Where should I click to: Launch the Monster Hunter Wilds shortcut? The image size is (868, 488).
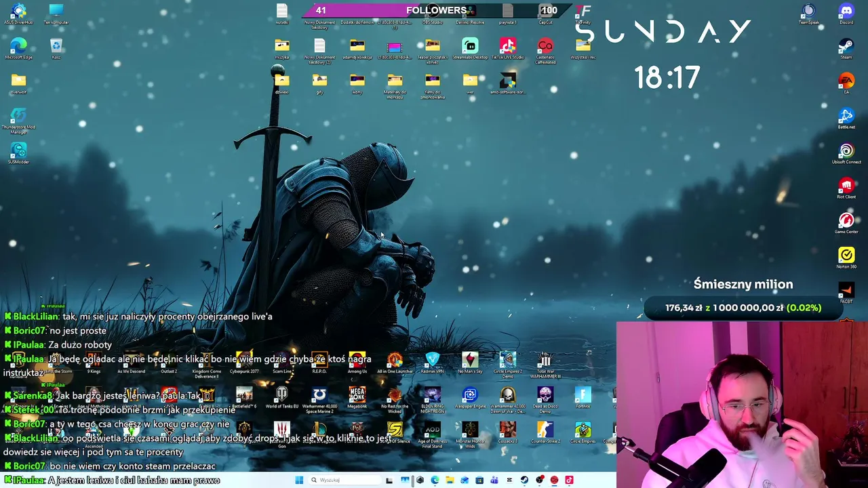click(x=470, y=434)
